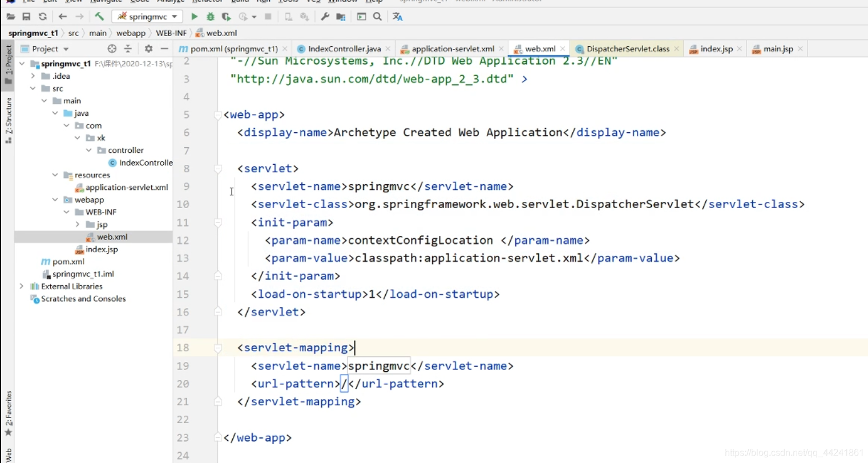
Task: Start debugging with the green bug icon
Action: coord(210,17)
